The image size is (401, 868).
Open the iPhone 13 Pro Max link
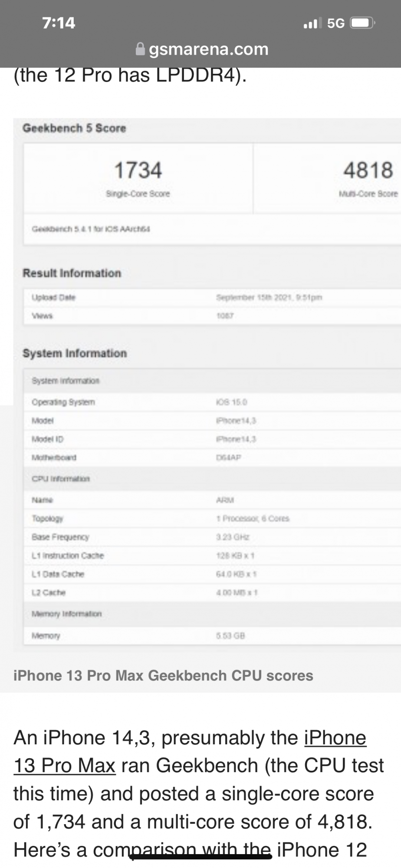click(x=190, y=752)
